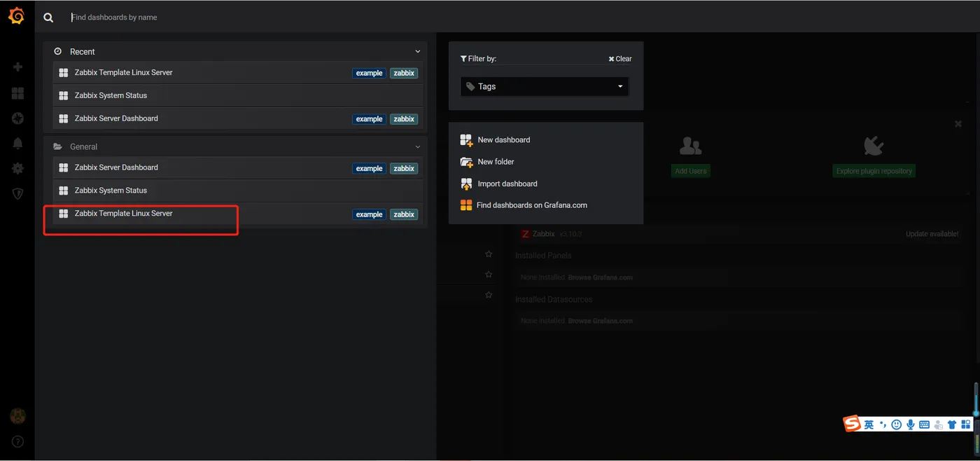Click the dashboard icon beside Recent Zabbix System Status
The height and width of the screenshot is (461, 980).
click(x=64, y=96)
